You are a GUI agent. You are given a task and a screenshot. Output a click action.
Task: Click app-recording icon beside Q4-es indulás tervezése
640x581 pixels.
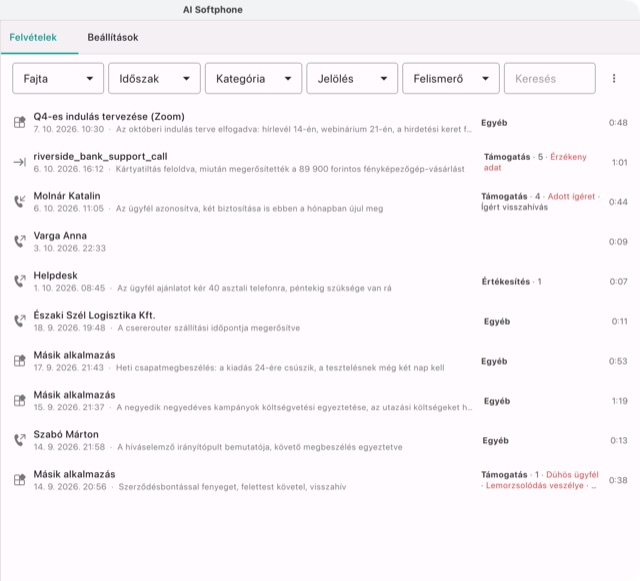tap(20, 122)
